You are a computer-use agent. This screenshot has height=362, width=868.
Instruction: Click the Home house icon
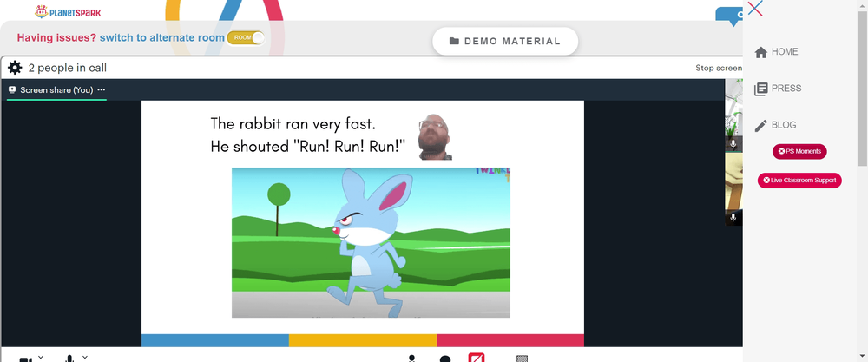[x=761, y=52]
